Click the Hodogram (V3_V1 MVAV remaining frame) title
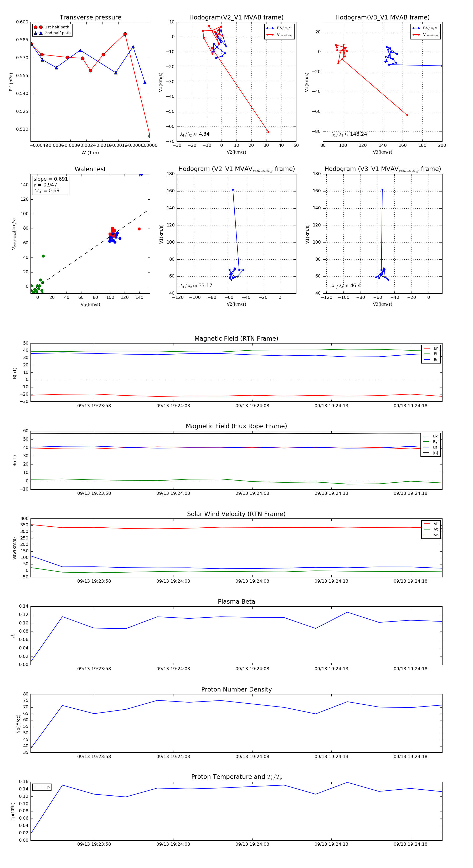 [382, 169]
